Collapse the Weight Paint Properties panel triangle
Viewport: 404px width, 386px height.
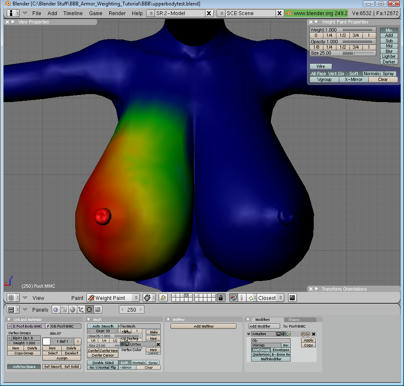pyautogui.click(x=316, y=22)
